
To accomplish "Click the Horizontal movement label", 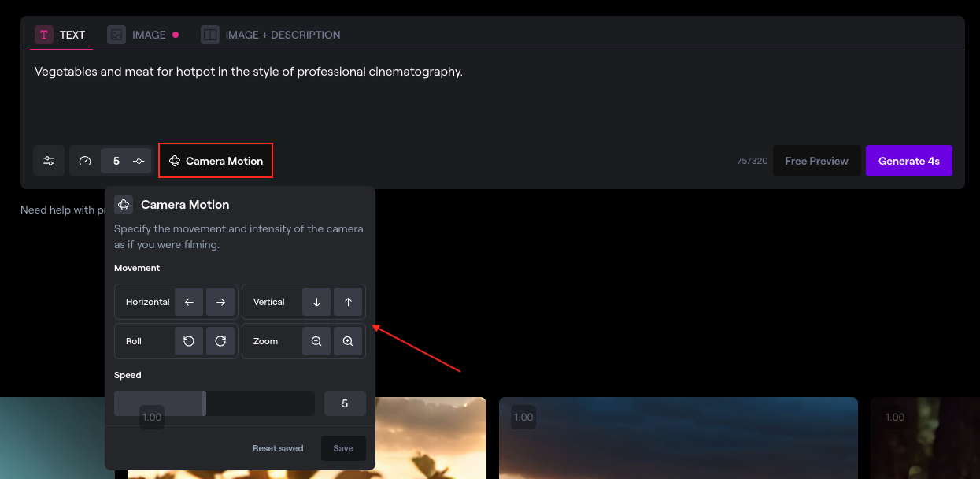I will [147, 302].
